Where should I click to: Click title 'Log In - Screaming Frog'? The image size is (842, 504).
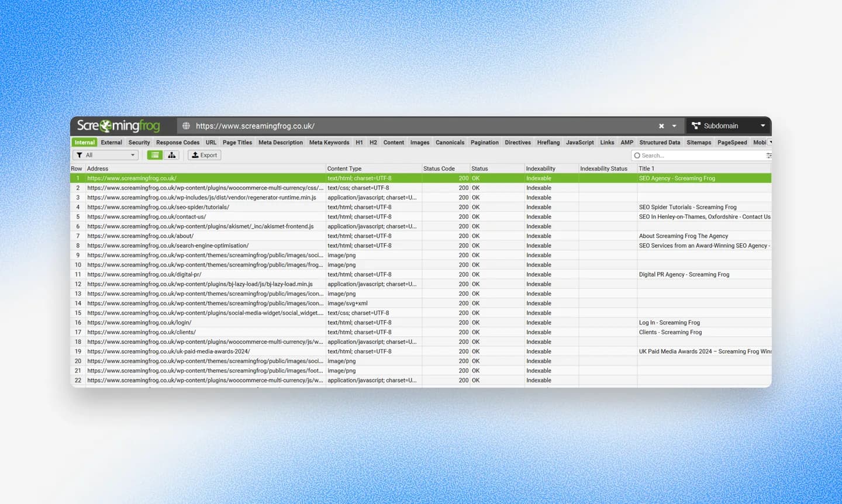(x=670, y=322)
